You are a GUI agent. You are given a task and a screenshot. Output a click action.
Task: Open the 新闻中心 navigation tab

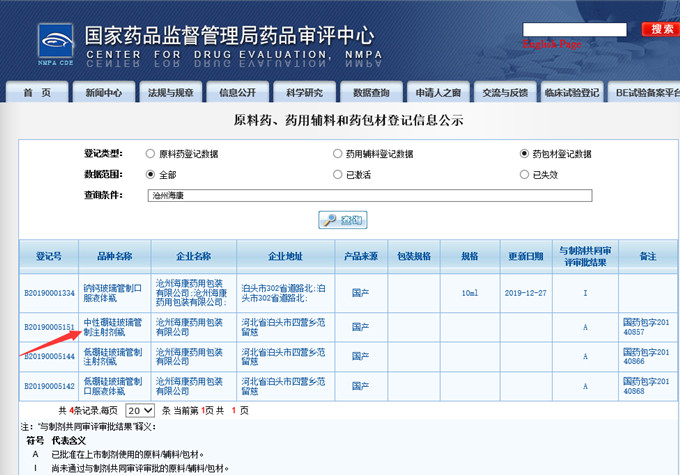[103, 93]
